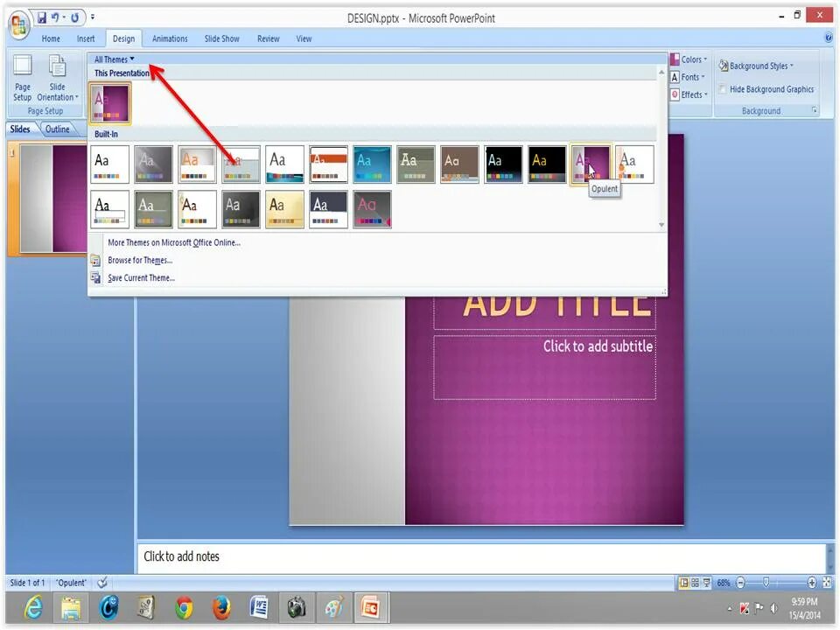Switch to the Slides pane tab
The width and height of the screenshot is (840, 630).
point(20,129)
